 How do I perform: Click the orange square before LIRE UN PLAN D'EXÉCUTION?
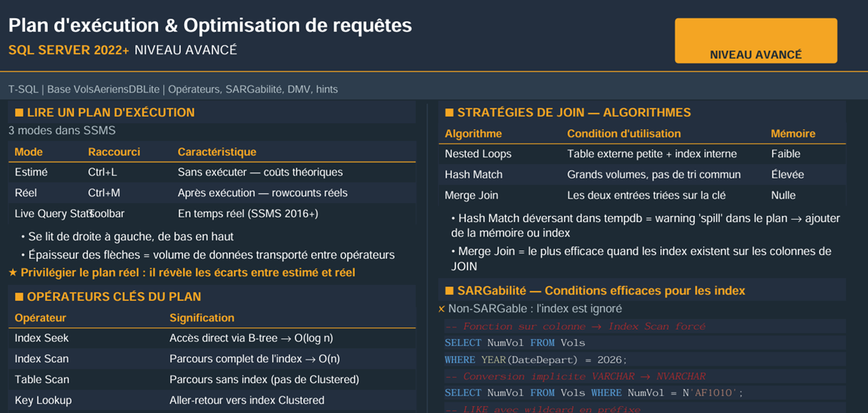(19, 113)
